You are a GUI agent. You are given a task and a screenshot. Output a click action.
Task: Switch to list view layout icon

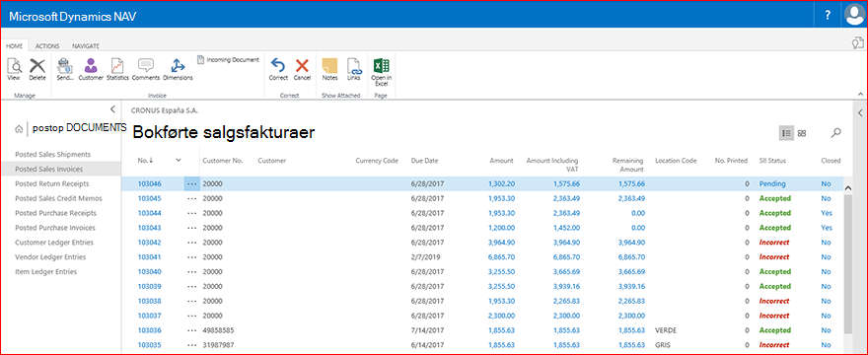click(786, 133)
